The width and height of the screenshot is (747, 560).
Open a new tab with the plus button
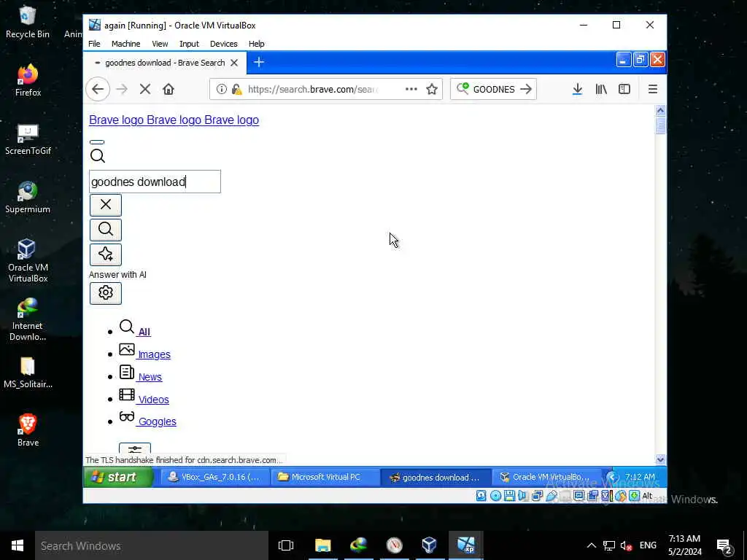pos(259,63)
